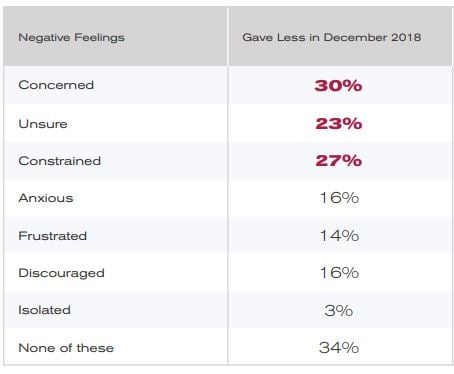Click the word Feelings in the header
The height and width of the screenshot is (374, 454).
pyautogui.click(x=100, y=38)
